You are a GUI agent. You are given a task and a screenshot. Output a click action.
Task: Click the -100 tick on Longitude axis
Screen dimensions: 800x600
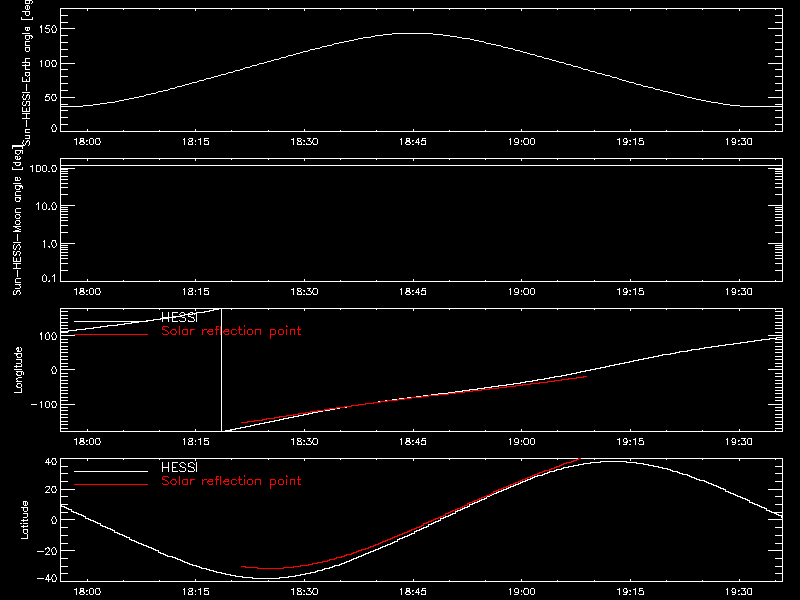[44, 404]
